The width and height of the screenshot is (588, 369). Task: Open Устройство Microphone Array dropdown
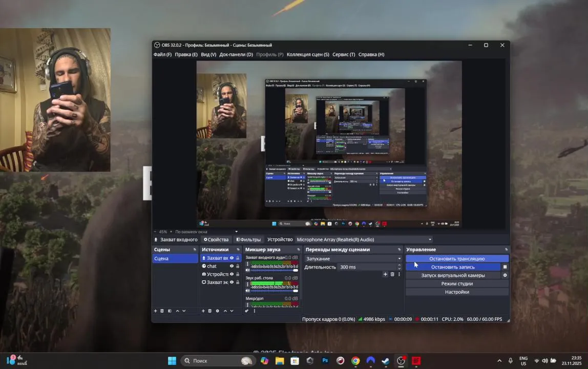(364, 239)
